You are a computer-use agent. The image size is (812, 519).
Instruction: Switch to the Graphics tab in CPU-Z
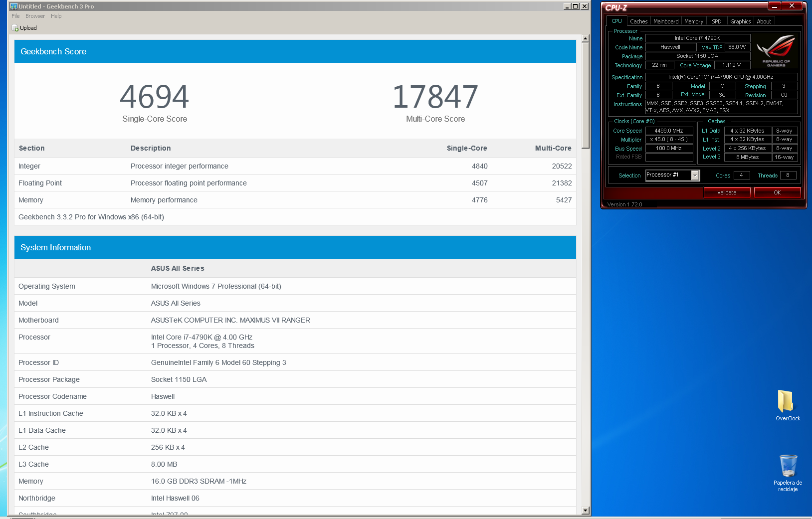click(740, 21)
